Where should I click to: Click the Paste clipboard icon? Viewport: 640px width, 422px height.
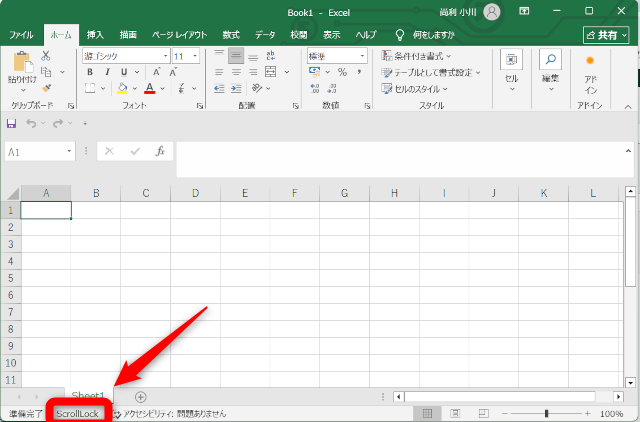pos(22,62)
